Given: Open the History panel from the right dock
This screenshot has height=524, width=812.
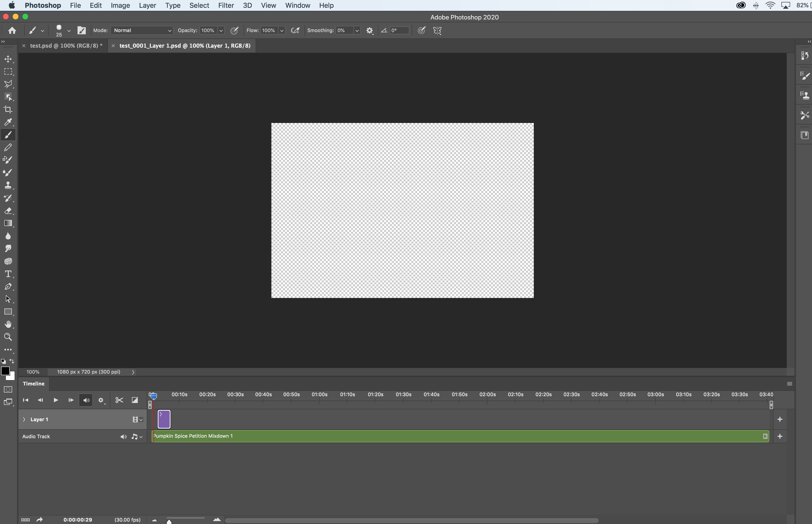Looking at the screenshot, I should tap(804, 55).
